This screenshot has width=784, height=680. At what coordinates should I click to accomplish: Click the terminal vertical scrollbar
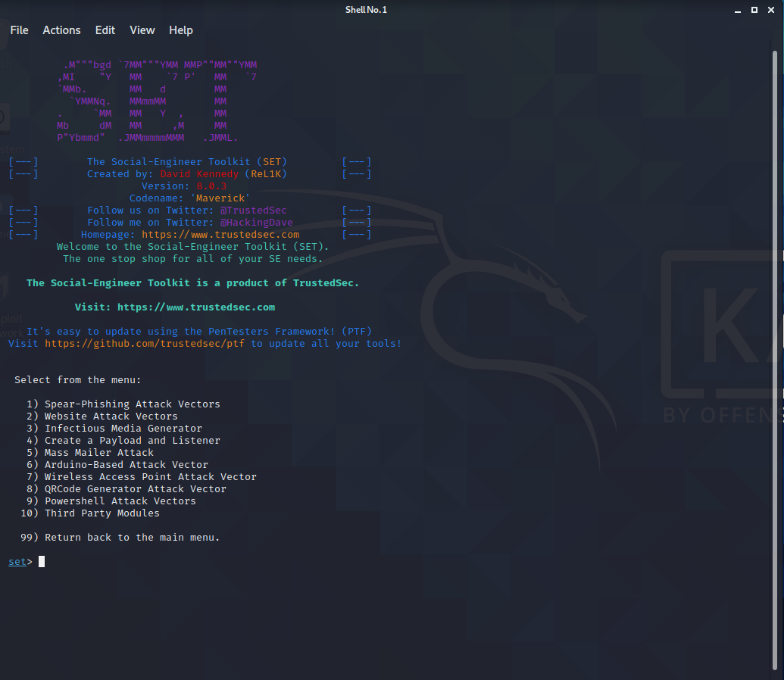coord(774,360)
